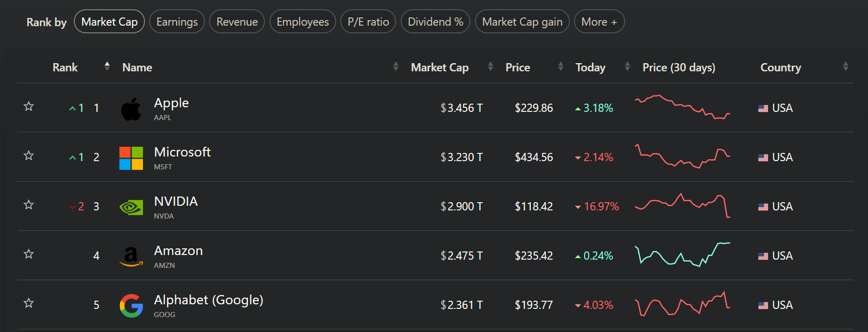Click Amazon's price $235.42
Viewport: 868px width, 332px height.
tap(534, 256)
